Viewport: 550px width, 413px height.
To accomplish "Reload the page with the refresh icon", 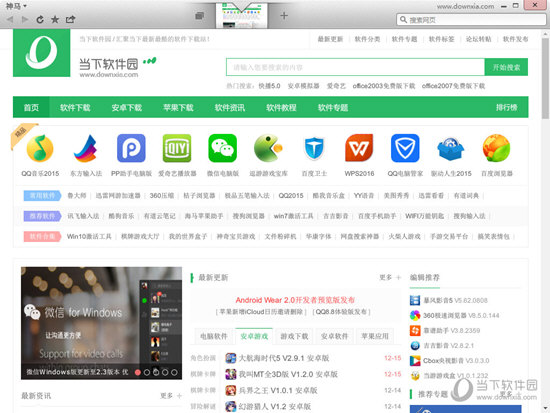I will point(40,19).
